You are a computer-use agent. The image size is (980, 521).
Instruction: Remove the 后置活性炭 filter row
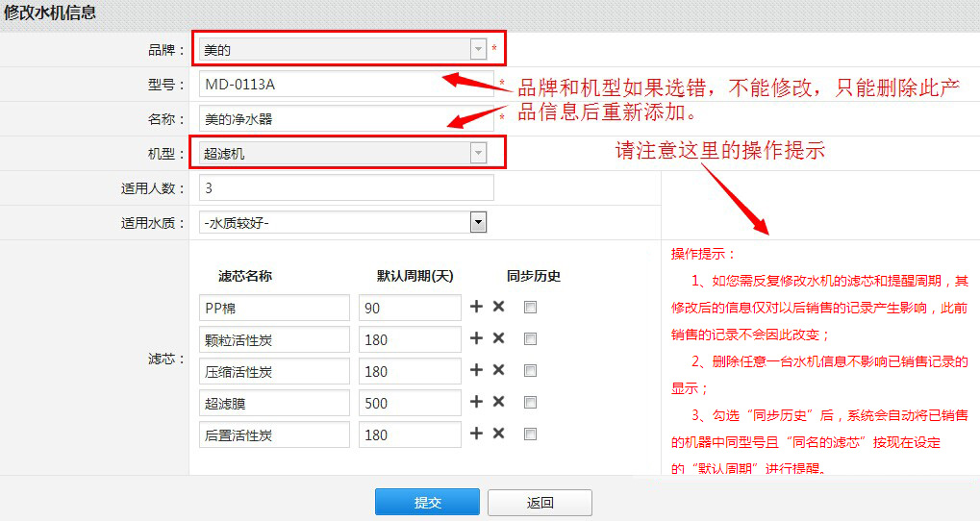point(498,434)
